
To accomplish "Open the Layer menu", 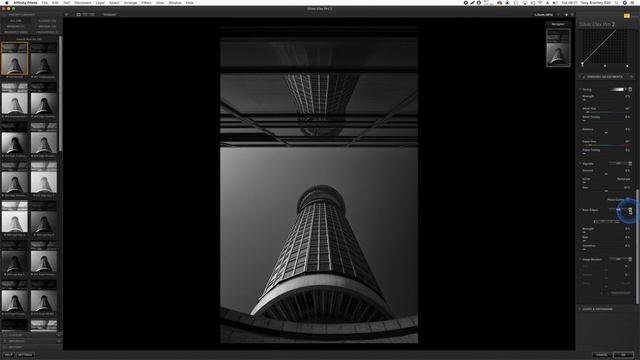I will [x=100, y=2].
